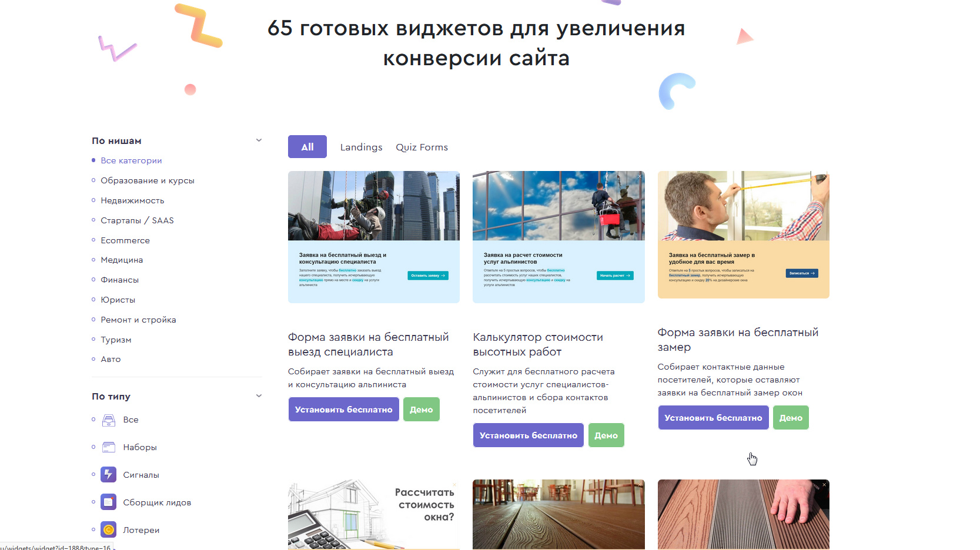Switch to the 'All' tab
This screenshot has width=980, height=550.
[x=307, y=147]
